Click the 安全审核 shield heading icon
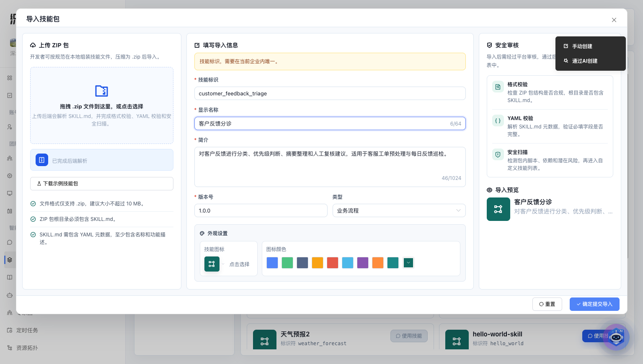This screenshot has height=364, width=643. point(489,45)
